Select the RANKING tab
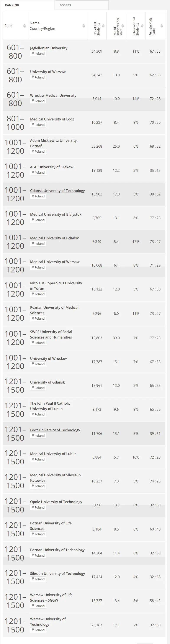Screen dimensions: 170x644 pos(12,5)
